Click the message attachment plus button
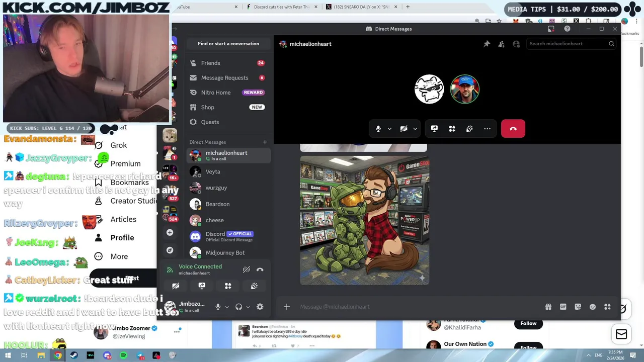The width and height of the screenshot is (644, 362). pyautogui.click(x=286, y=307)
